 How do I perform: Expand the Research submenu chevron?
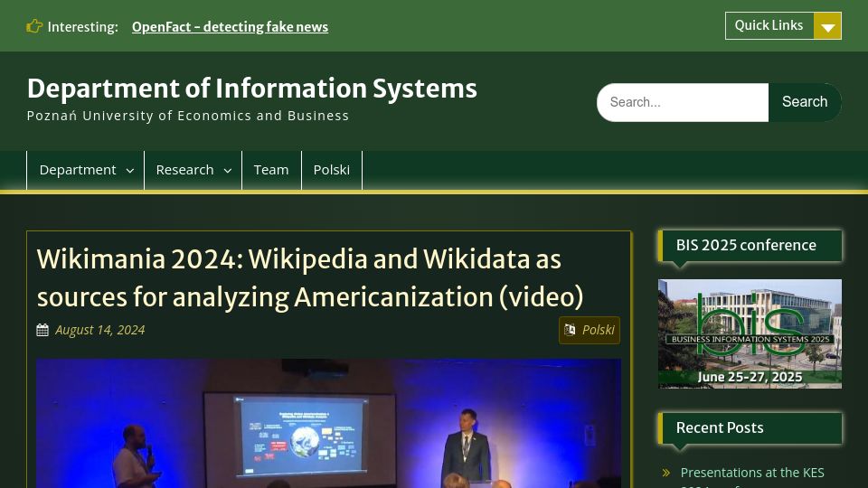228,171
